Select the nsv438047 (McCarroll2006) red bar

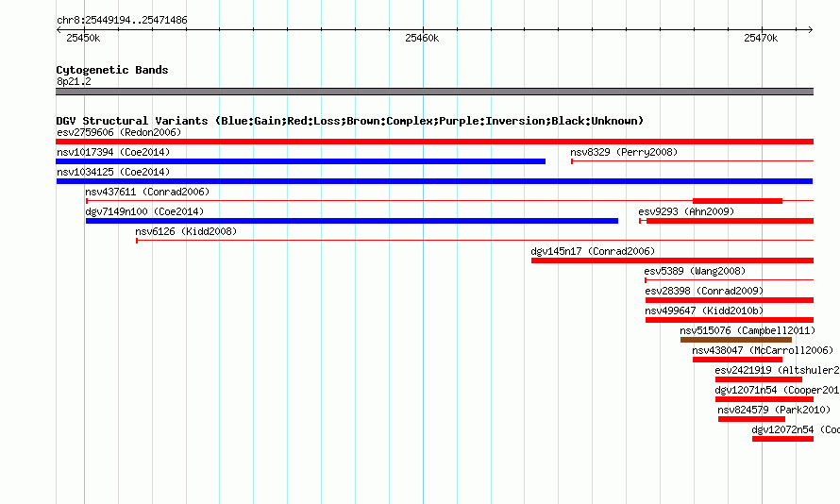pyautogui.click(x=737, y=360)
